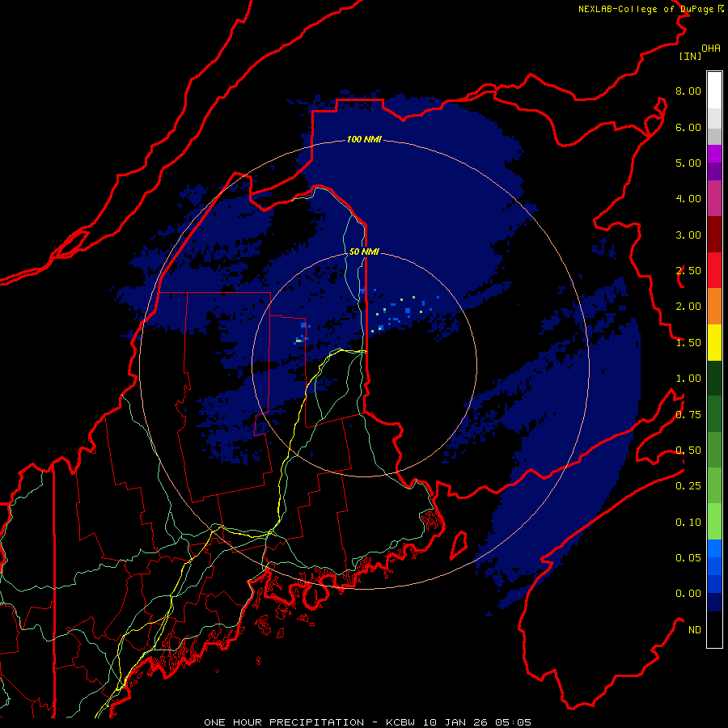Click the ND legend label
Viewport: 728px width, 728px height.
[x=695, y=630]
